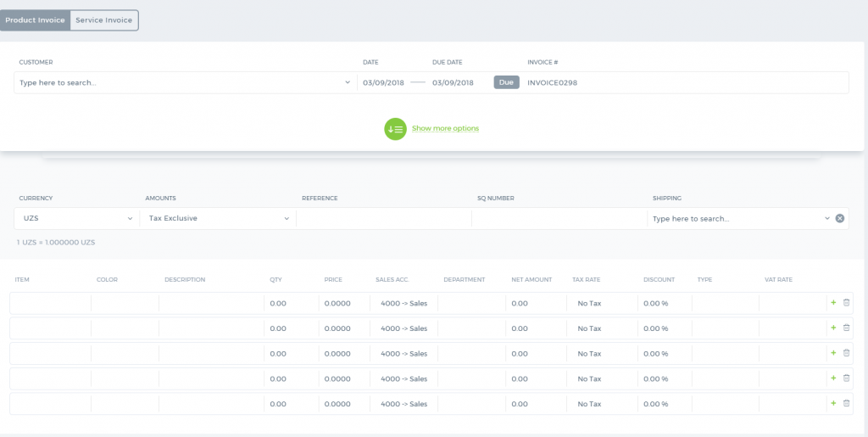
Task: Click the Item cell in third row
Action: (x=50, y=354)
